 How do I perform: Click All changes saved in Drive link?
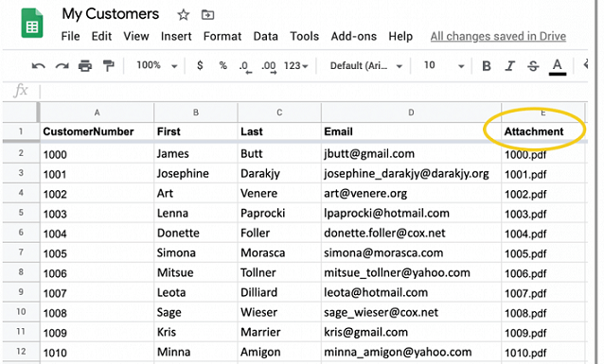tap(498, 36)
